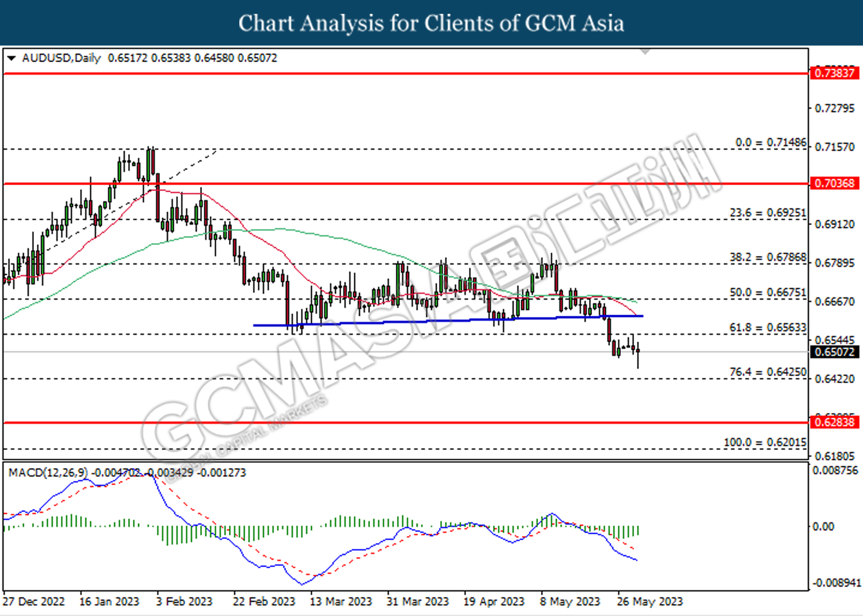Click the axis price 0.61805
Image resolution: width=863 pixels, height=616 pixels.
tap(835, 456)
